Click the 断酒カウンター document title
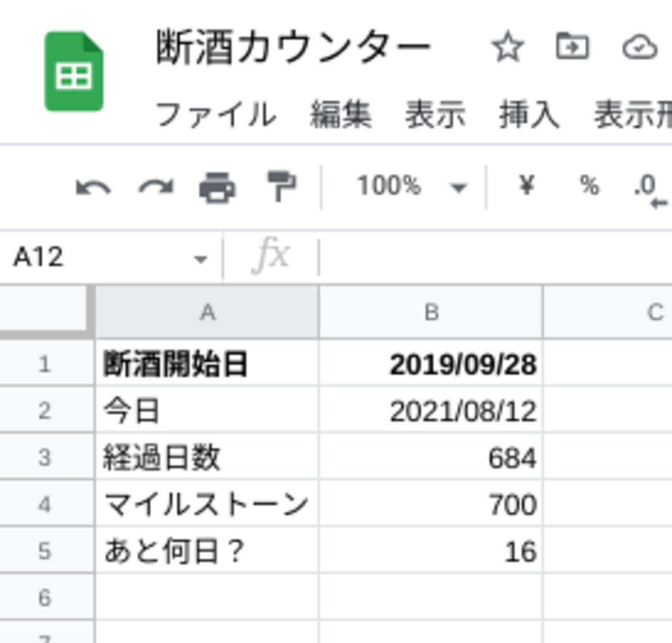 pyautogui.click(x=293, y=48)
